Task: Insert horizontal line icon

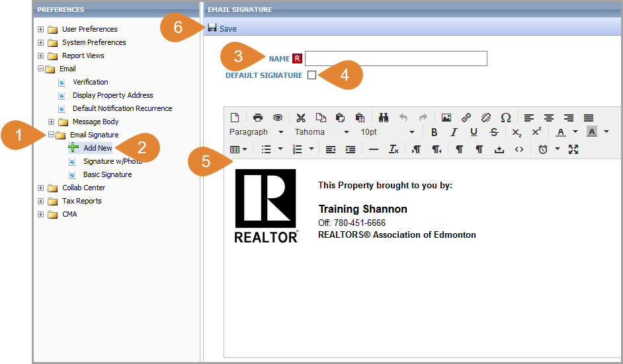Action: pyautogui.click(x=374, y=149)
